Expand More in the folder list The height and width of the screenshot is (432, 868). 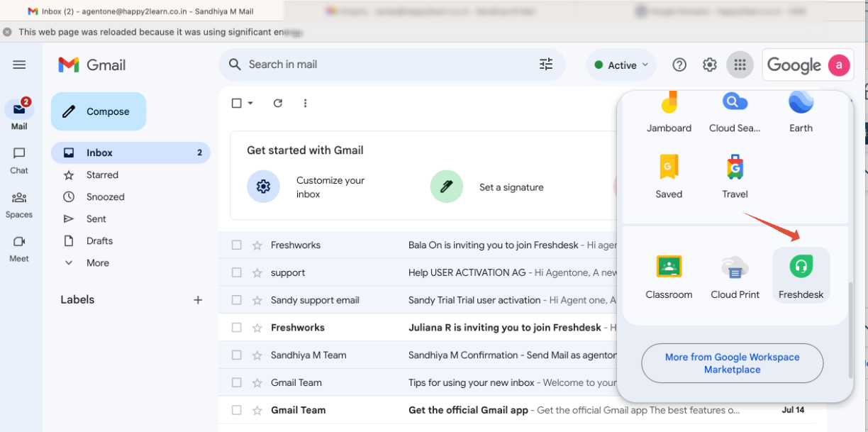coord(98,262)
